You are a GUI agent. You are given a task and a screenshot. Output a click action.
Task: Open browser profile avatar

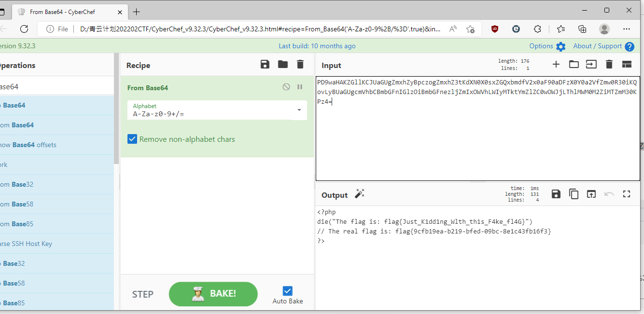pyautogui.click(x=604, y=29)
